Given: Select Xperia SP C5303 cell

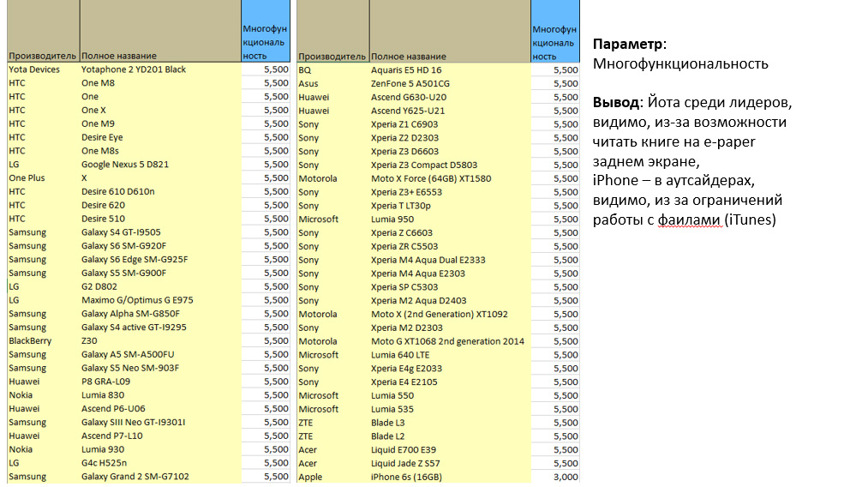Looking at the screenshot, I should (450, 287).
